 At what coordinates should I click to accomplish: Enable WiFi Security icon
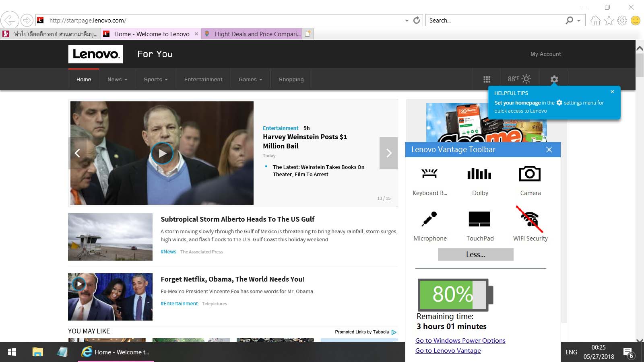tap(530, 219)
